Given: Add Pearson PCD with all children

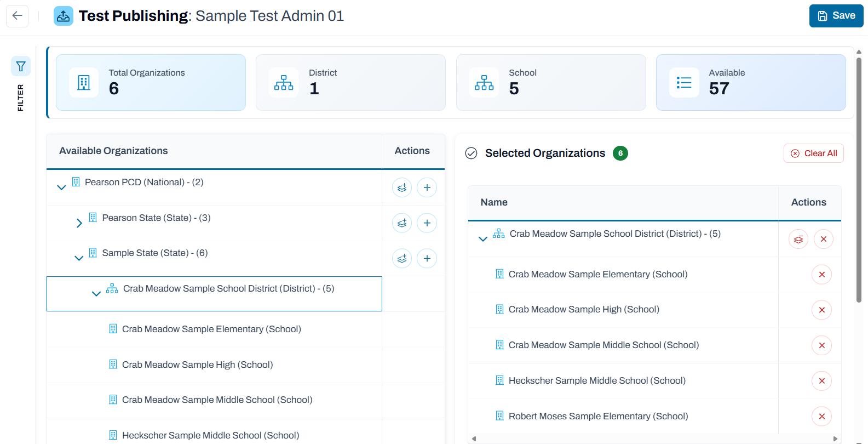Looking at the screenshot, I should (402, 187).
